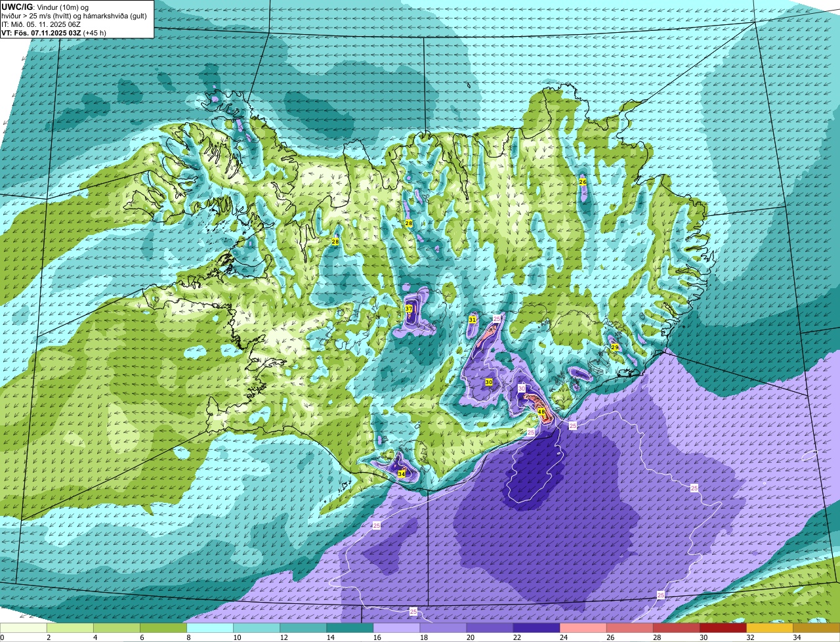Image resolution: width=840 pixels, height=642 pixels.
Task: Click the color scale tick label 18
Action: pos(424,637)
